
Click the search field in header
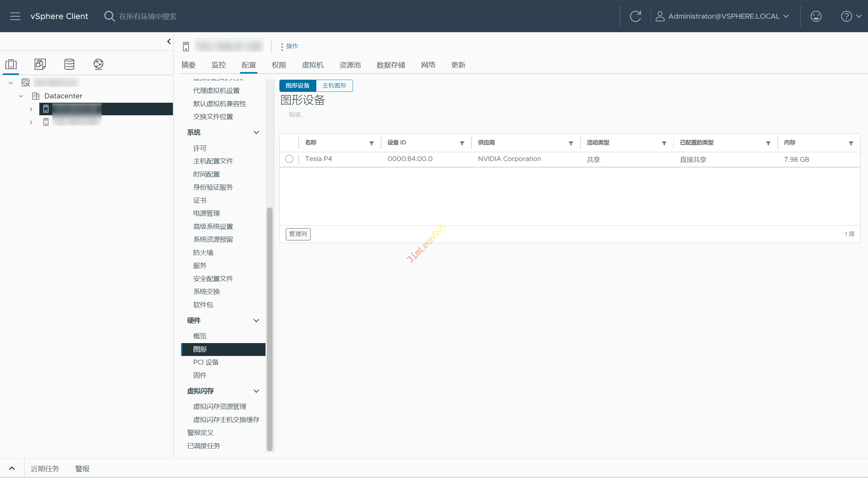coord(148,16)
